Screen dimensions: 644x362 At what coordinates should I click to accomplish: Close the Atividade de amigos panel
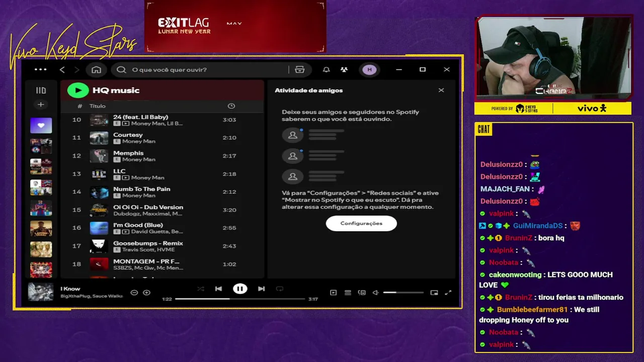[441, 90]
